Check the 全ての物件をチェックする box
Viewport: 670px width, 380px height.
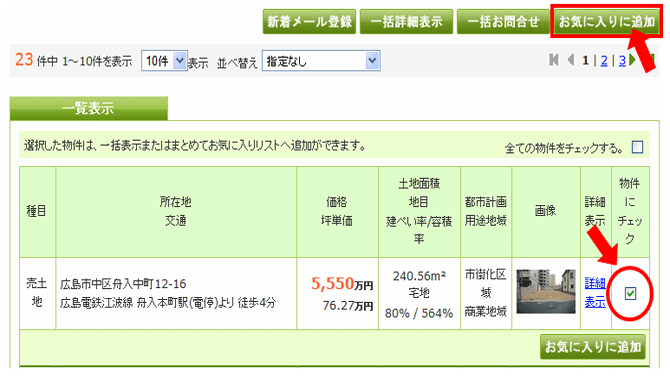pos(637,147)
